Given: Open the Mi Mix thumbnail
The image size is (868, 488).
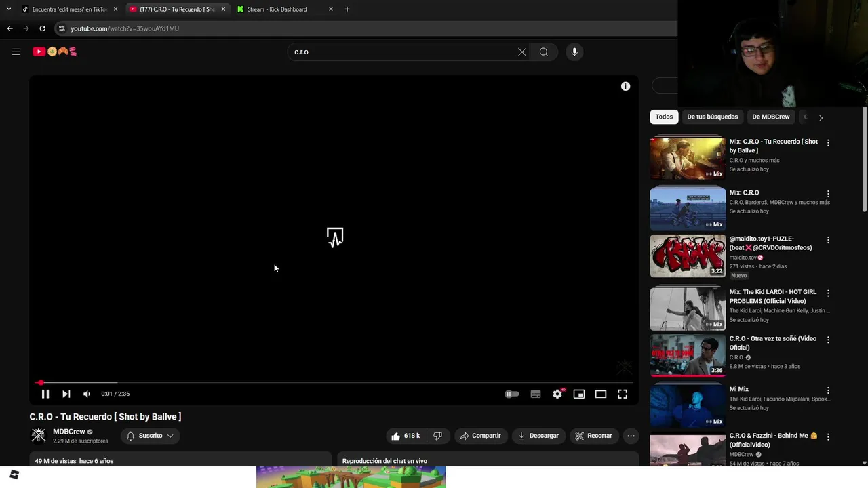Looking at the screenshot, I should point(688,406).
